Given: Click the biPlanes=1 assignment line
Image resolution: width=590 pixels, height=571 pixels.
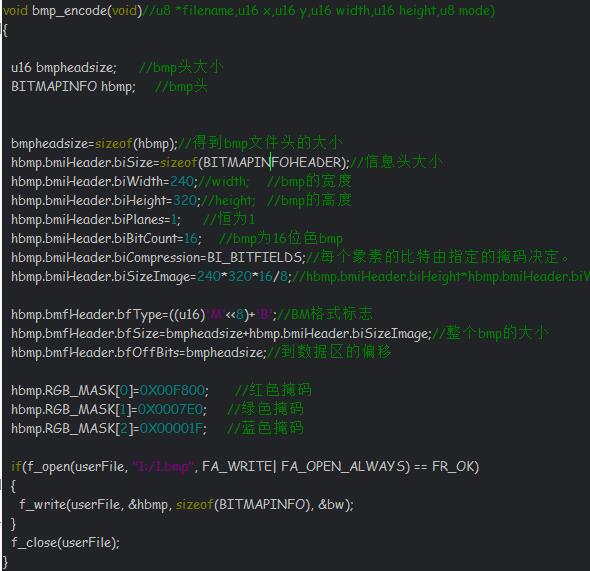Looking at the screenshot, I should point(96,219).
